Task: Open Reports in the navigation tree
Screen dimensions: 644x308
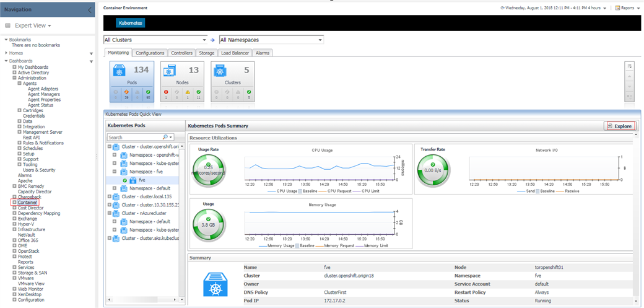Action: click(x=25, y=262)
